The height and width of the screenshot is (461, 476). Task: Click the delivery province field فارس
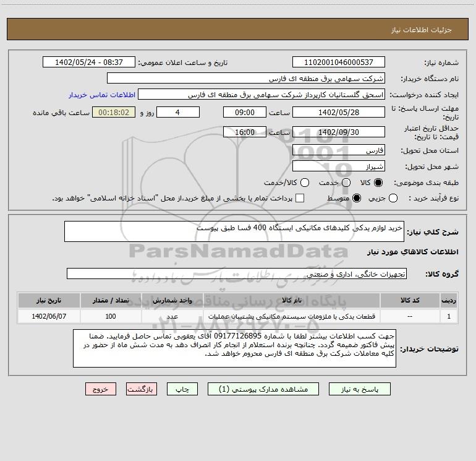pos(339,150)
